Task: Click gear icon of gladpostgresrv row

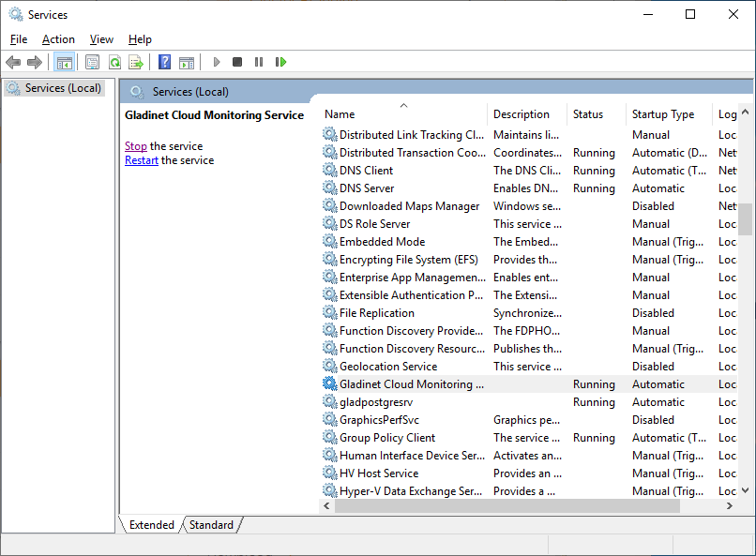Action: pos(330,402)
